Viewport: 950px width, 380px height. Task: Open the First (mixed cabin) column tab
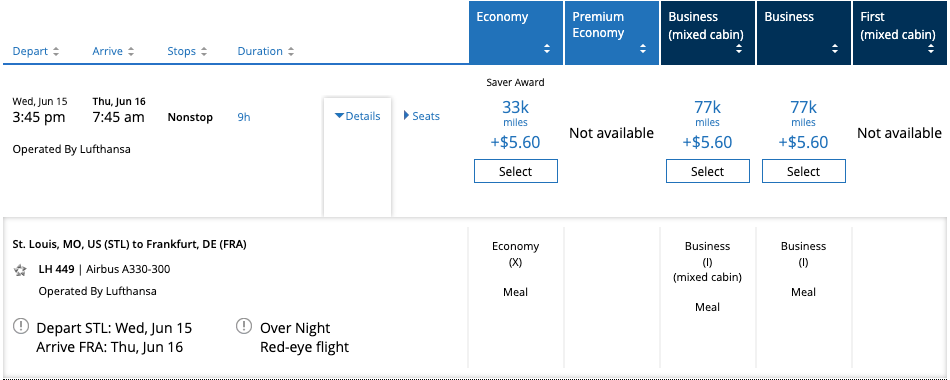901,33
